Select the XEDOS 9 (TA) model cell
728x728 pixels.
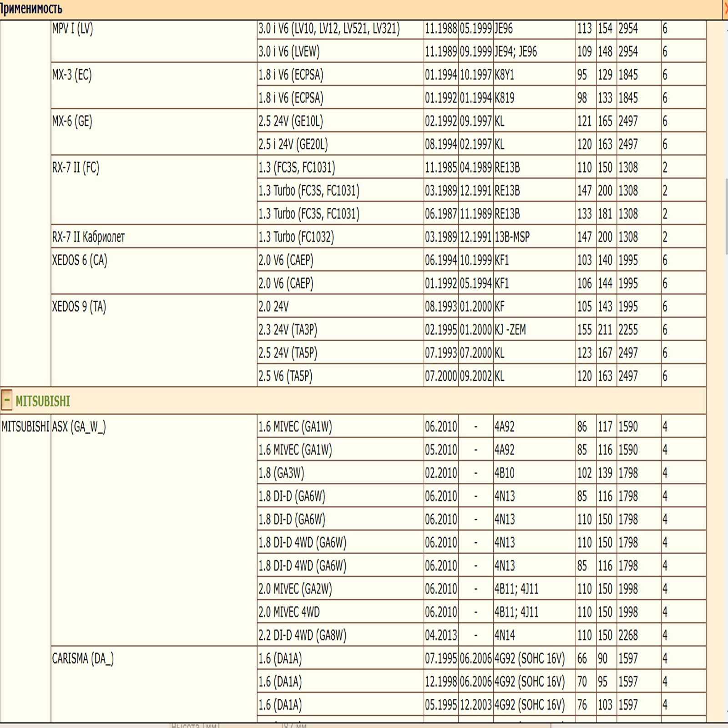click(79, 307)
